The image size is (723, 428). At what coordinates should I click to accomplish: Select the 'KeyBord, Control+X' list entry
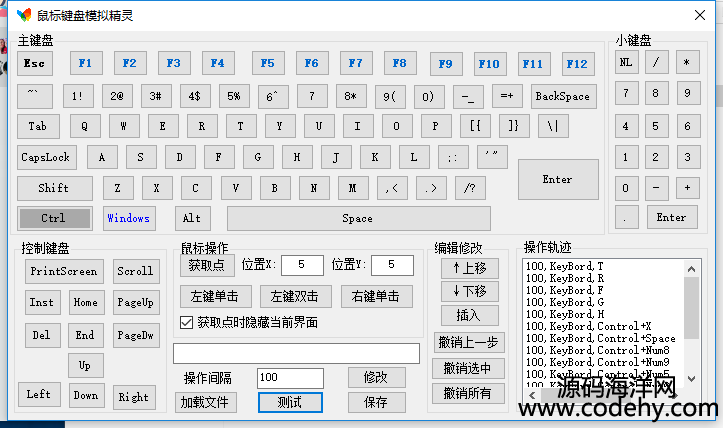[x=589, y=327]
